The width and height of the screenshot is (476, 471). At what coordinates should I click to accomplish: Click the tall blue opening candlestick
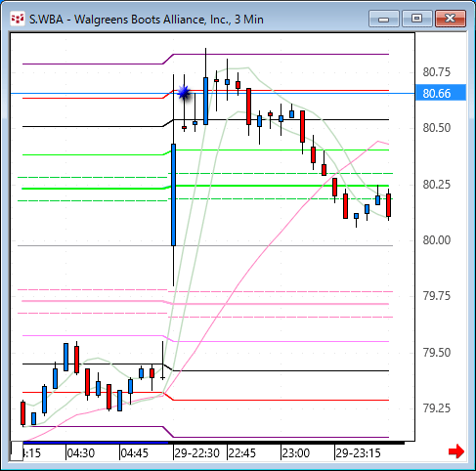click(173, 194)
